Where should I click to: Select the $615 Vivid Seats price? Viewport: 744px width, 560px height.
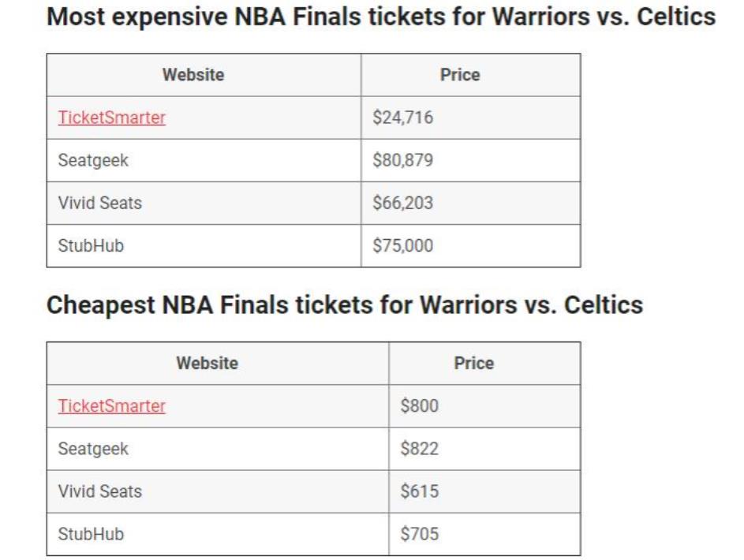click(x=419, y=491)
